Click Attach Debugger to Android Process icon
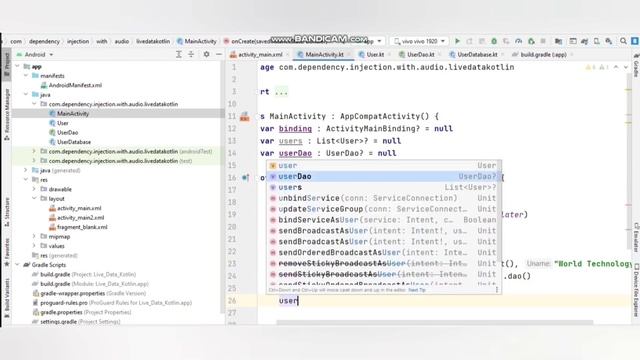This screenshot has width=640, height=360. click(x=531, y=41)
